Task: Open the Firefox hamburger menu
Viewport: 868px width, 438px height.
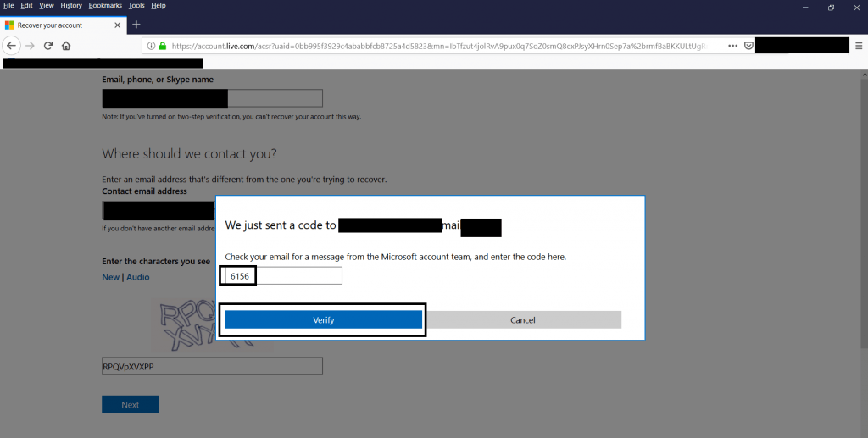Action: click(859, 46)
